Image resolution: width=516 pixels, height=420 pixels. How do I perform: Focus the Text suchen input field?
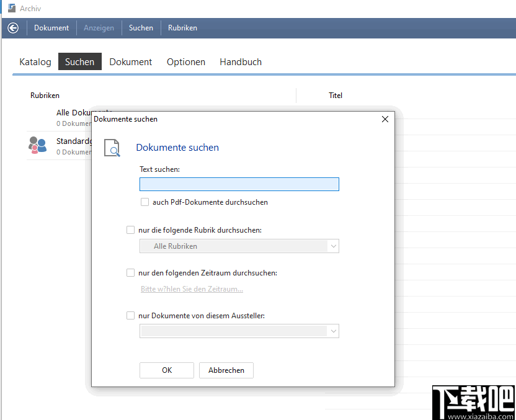coord(239,184)
